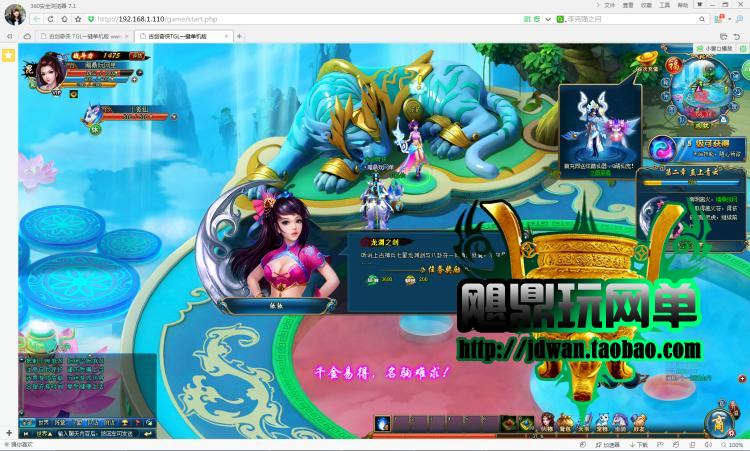The width and height of the screenshot is (750, 451).
Task: Click the yellow star favorites sidebar icon
Action: [x=8, y=54]
